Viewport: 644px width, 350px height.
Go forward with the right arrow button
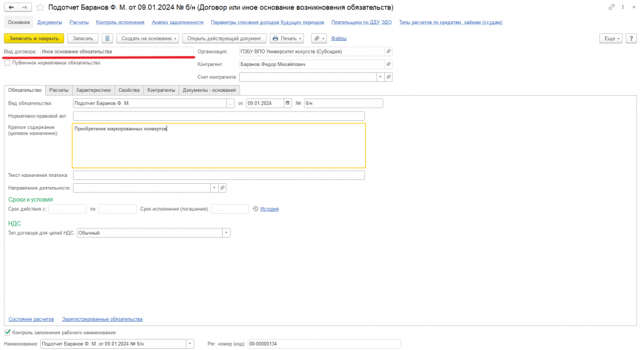[25, 8]
